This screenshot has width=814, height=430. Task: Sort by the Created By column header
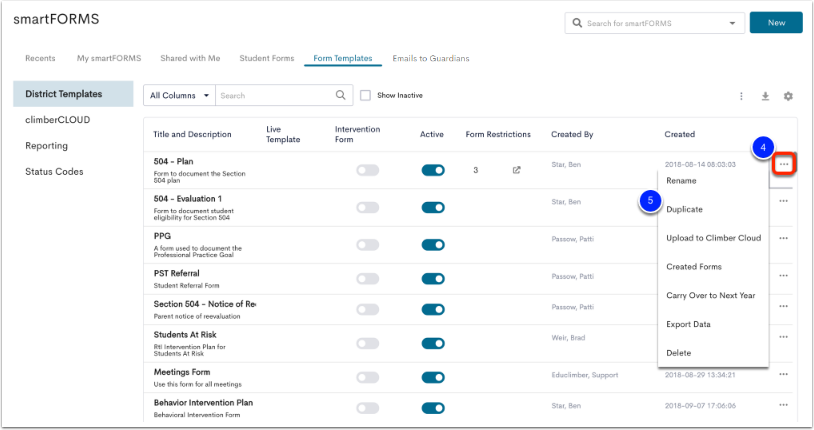(572, 135)
